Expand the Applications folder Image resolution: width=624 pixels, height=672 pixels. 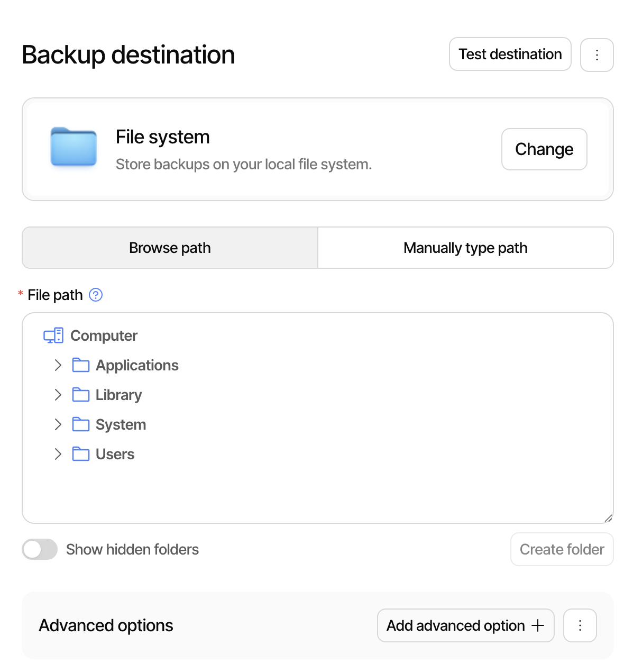pos(57,365)
